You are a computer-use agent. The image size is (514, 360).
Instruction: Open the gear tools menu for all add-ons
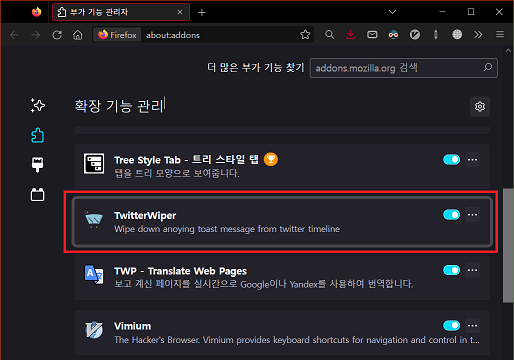pos(480,106)
